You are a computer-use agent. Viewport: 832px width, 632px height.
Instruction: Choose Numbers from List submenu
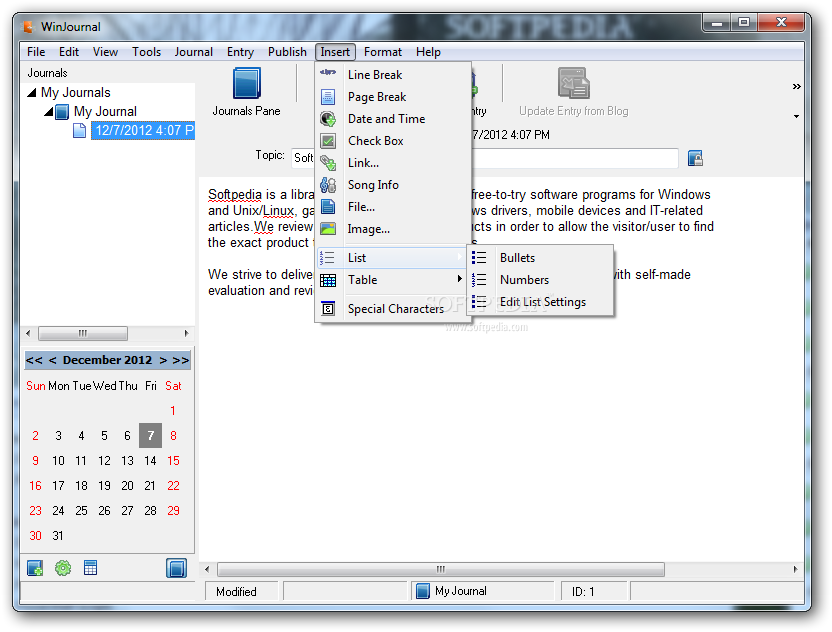click(540, 280)
